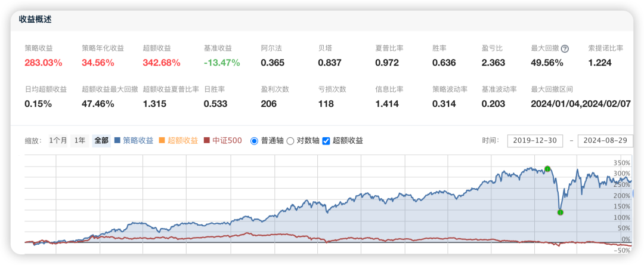Click the 贝塔 value 0.837
Image resolution: width=644 pixels, height=265 pixels.
point(329,63)
